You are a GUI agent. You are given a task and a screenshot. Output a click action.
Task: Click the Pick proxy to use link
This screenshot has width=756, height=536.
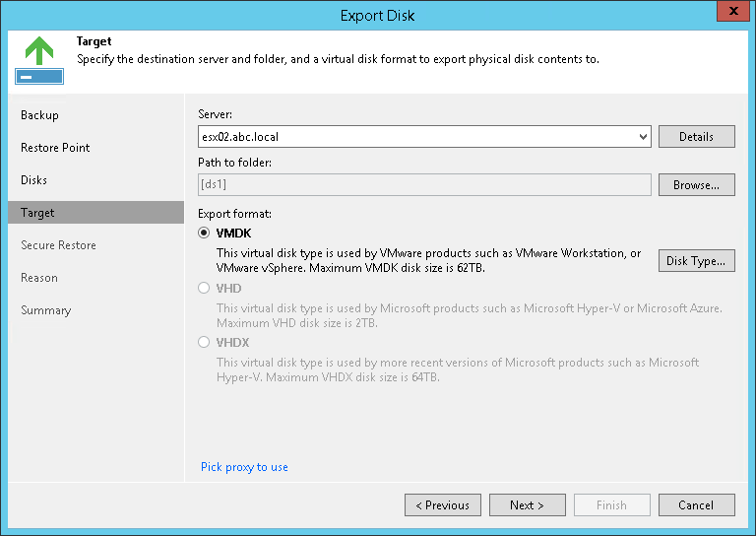coord(244,467)
